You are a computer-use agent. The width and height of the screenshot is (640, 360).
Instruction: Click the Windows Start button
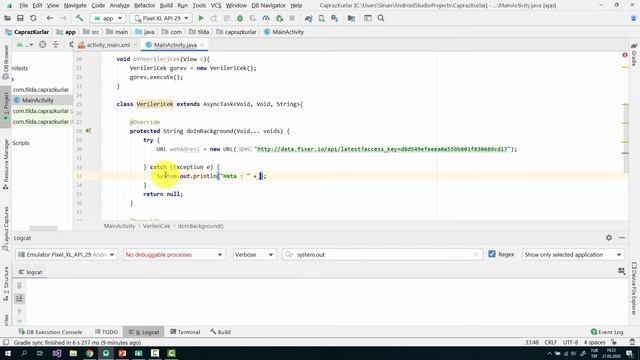[8, 353]
